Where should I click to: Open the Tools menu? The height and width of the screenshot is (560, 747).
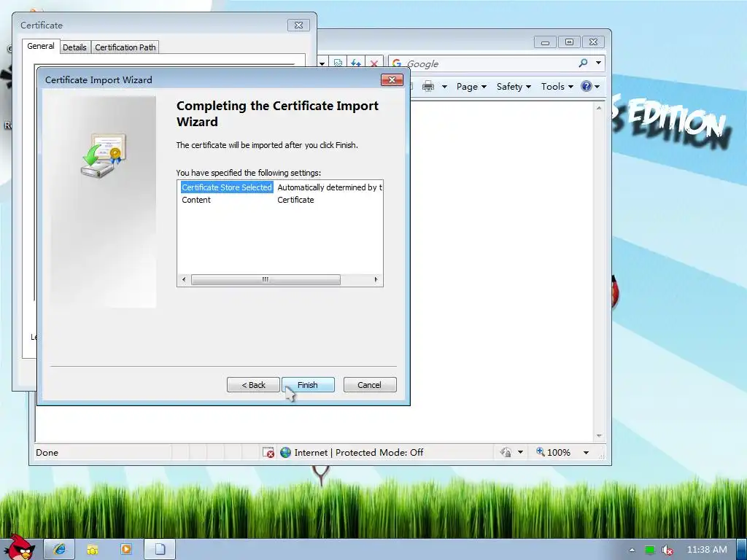click(x=557, y=87)
